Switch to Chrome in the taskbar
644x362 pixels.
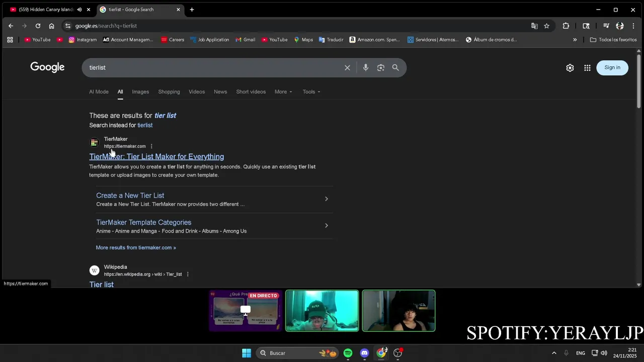click(x=381, y=353)
